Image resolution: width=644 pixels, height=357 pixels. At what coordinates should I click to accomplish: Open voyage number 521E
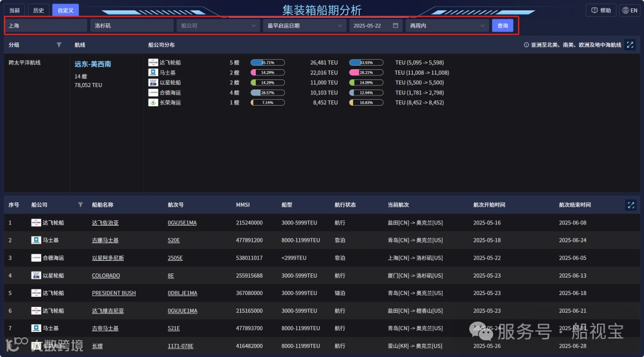pyautogui.click(x=174, y=328)
